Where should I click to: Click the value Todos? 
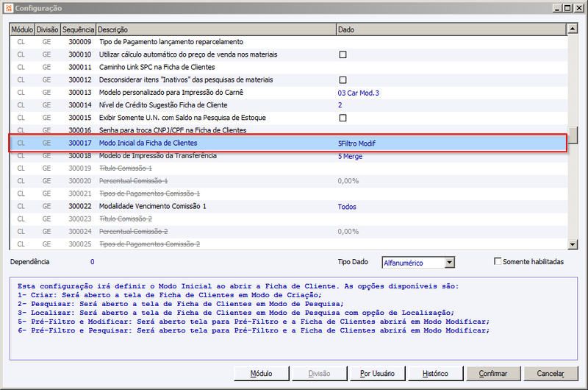(x=347, y=207)
